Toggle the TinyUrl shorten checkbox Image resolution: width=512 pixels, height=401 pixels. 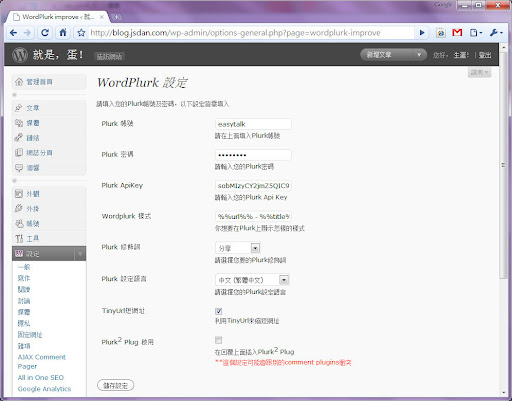219,311
